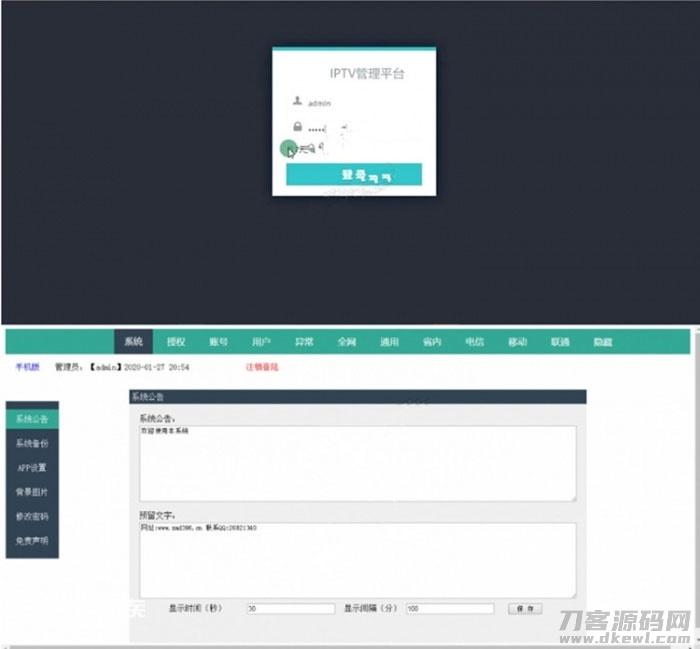The image size is (700, 649).
Task: Open 免责声明 in the left sidebar
Action: click(x=32, y=541)
